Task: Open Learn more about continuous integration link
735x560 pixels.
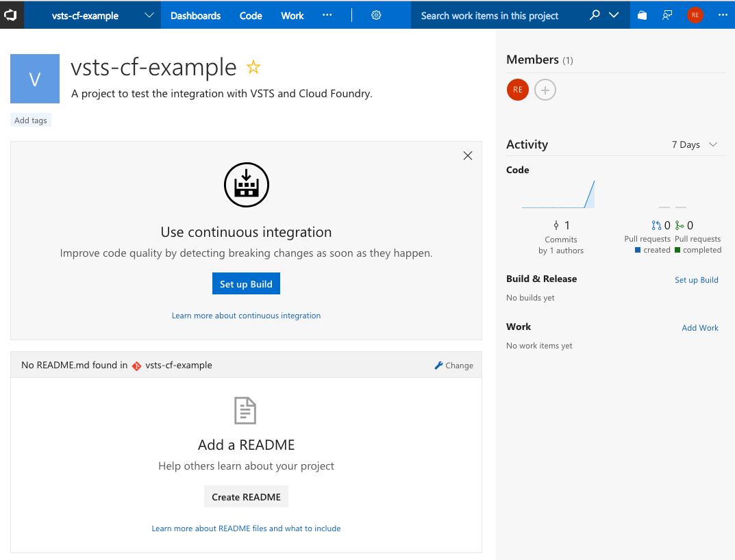Action: 246,316
